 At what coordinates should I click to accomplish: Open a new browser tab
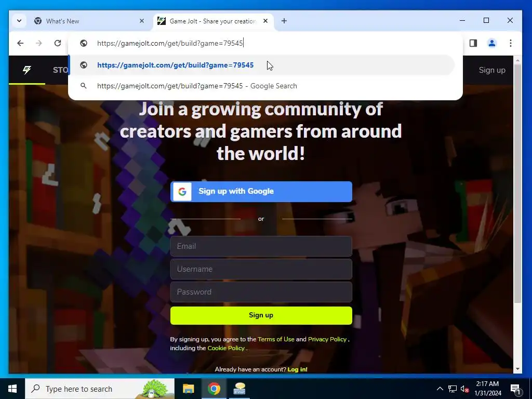pos(284,21)
